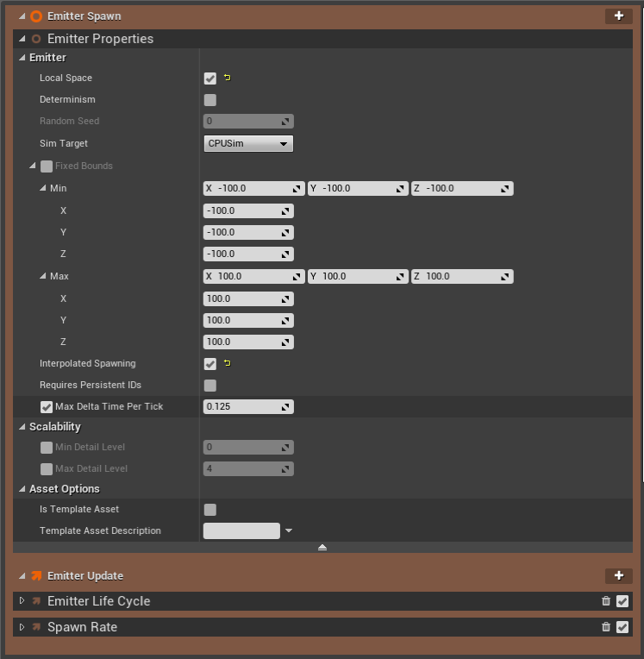Reset Interpolated Spawning to default with yellow arrow
Viewport: 644px width, 659px height.
228,363
